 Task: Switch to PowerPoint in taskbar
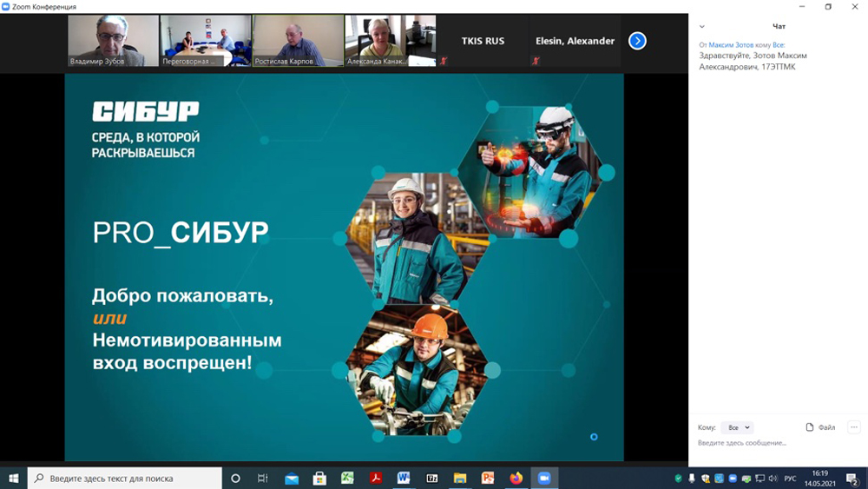click(x=488, y=478)
